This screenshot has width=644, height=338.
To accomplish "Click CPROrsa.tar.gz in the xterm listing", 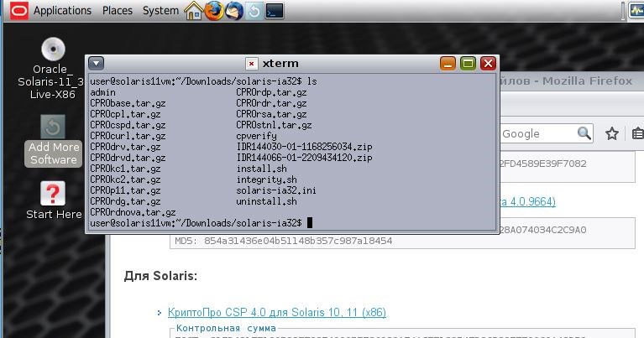I will (x=271, y=114).
